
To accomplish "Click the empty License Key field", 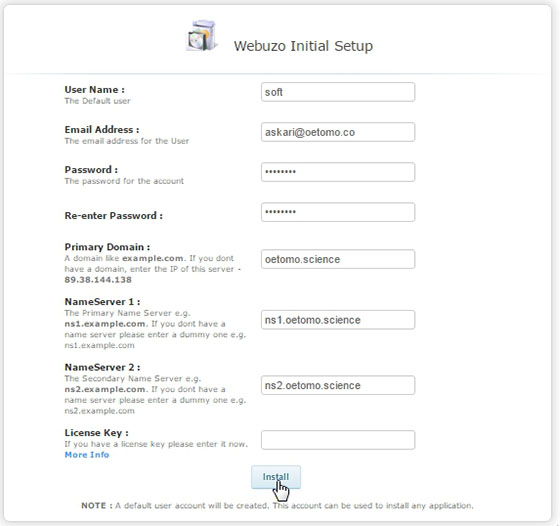I will 338,440.
